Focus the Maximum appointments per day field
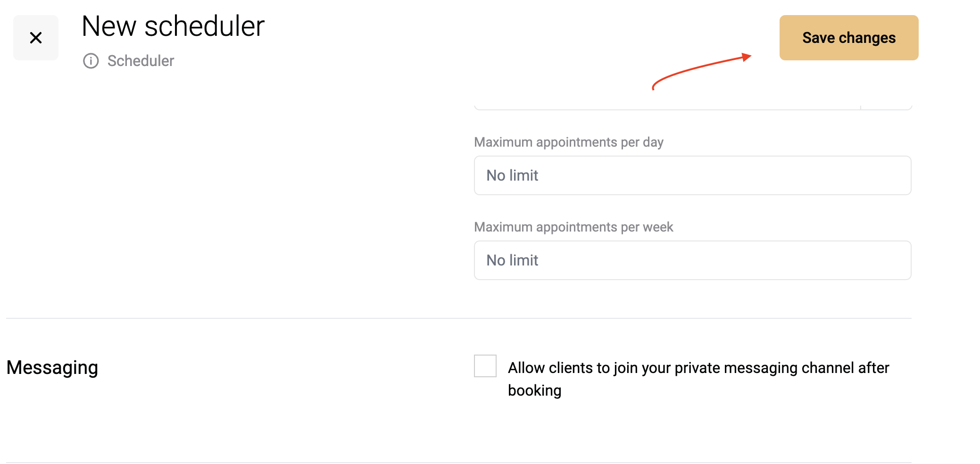Viewport: 980px width, 464px height. 693,175
